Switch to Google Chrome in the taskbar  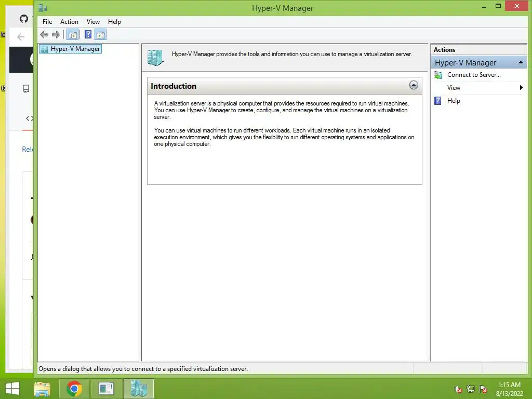coord(74,389)
